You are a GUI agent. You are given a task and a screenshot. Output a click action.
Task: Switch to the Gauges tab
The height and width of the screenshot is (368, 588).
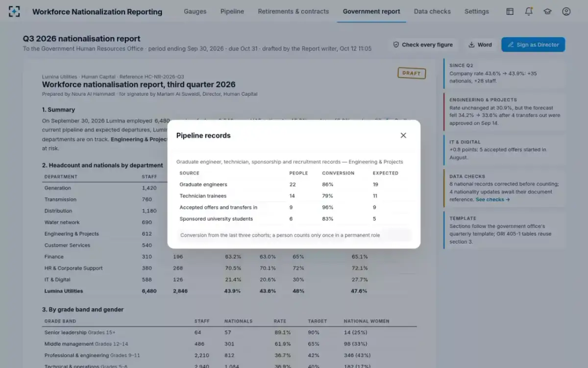[x=195, y=11]
